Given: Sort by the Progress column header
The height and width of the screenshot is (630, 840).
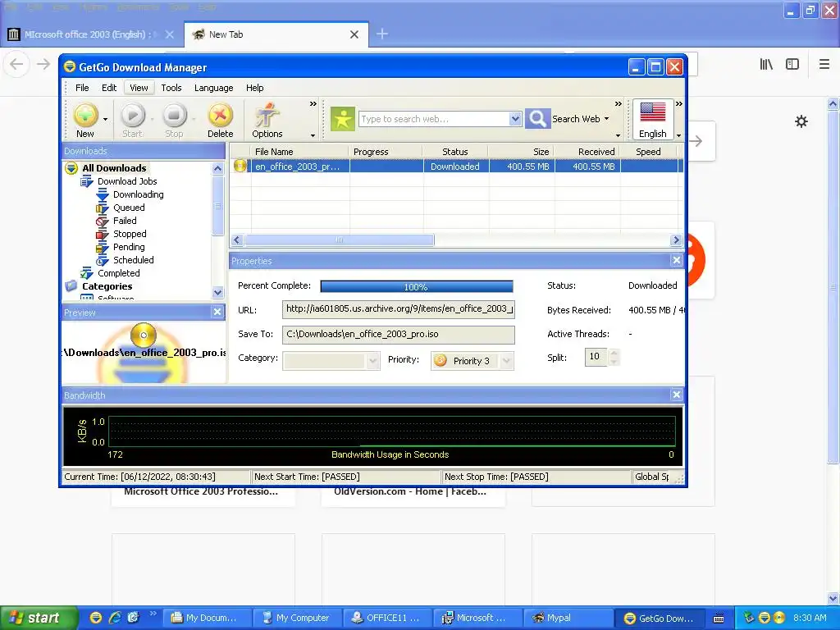Looking at the screenshot, I should (386, 152).
